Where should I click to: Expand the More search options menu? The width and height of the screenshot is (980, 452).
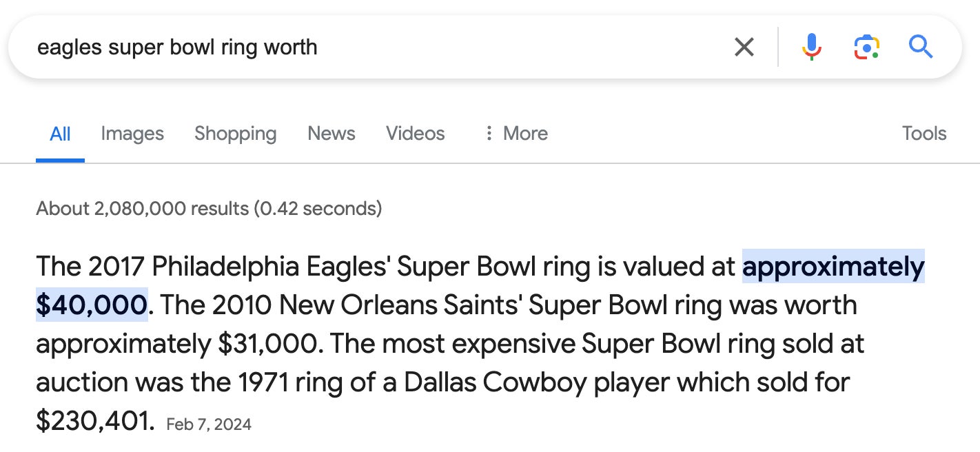(x=517, y=134)
